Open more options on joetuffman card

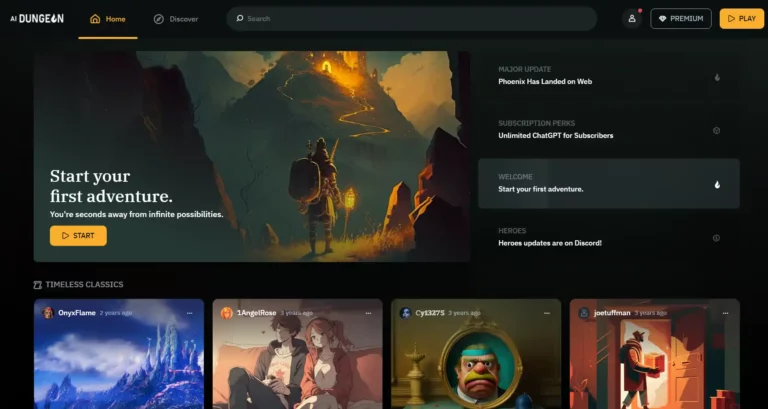(x=725, y=313)
